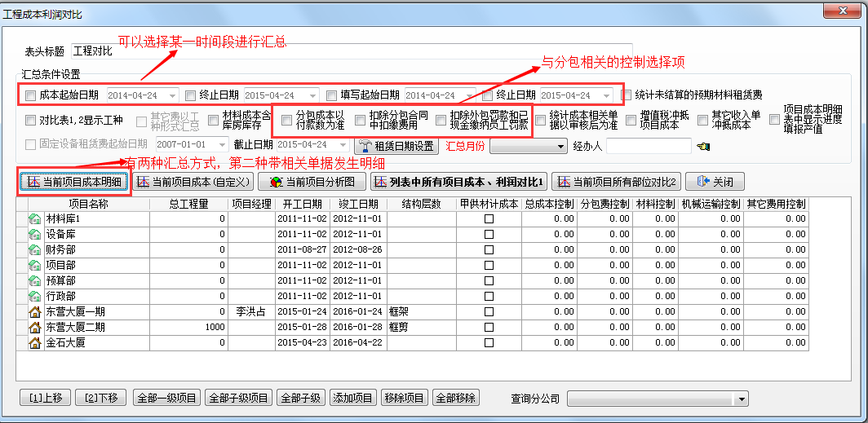The width and height of the screenshot is (868, 423).
Task: Open the 查询分公司 dropdown list
Action: point(741,399)
